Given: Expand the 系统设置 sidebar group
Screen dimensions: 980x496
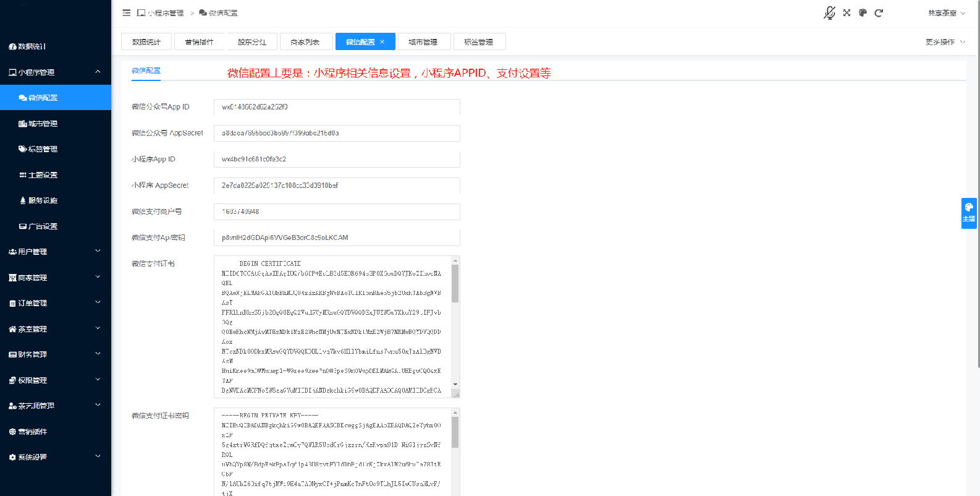Looking at the screenshot, I should click(x=56, y=457).
